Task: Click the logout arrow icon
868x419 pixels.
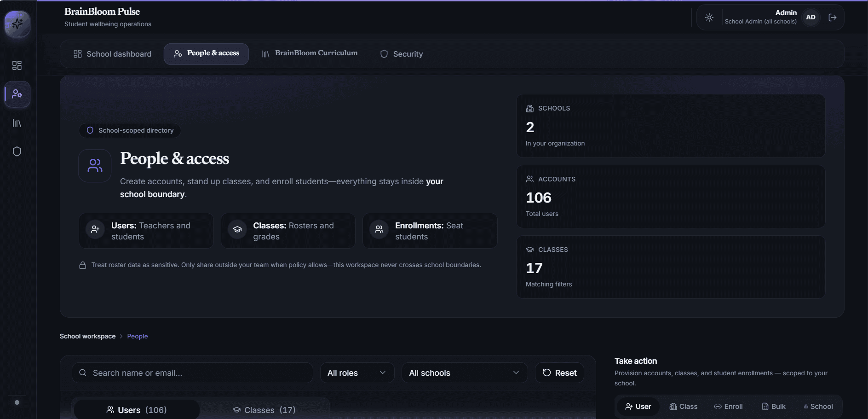Action: click(x=832, y=17)
